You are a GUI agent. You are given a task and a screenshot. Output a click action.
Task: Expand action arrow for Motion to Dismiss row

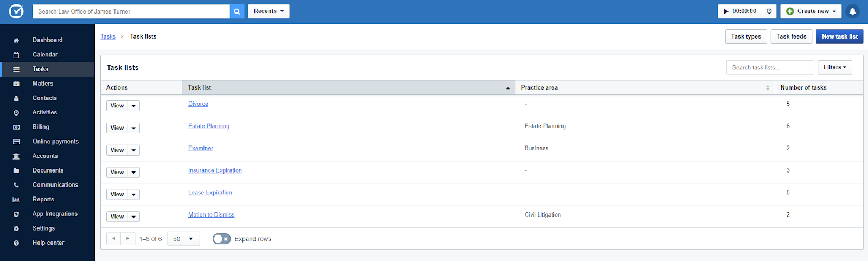click(x=134, y=217)
